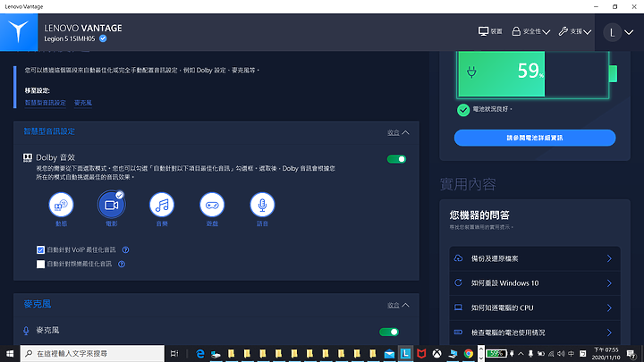The image size is (644, 362).
Task: Open 檢查電腦的電池使用情況 article
Action: point(535,333)
